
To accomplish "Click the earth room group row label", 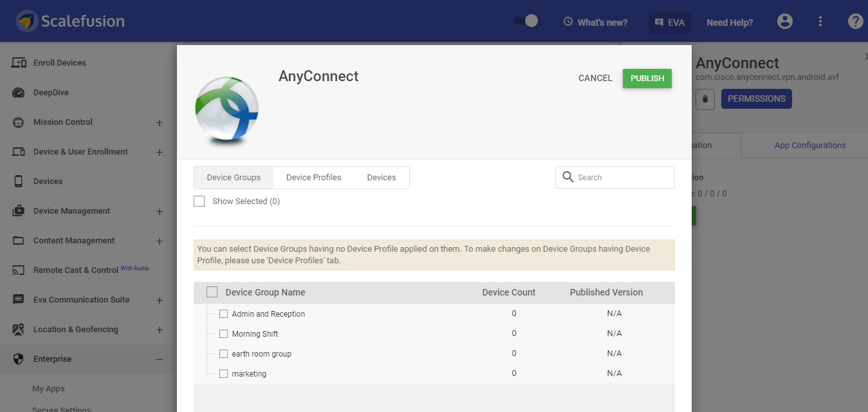I will point(261,354).
